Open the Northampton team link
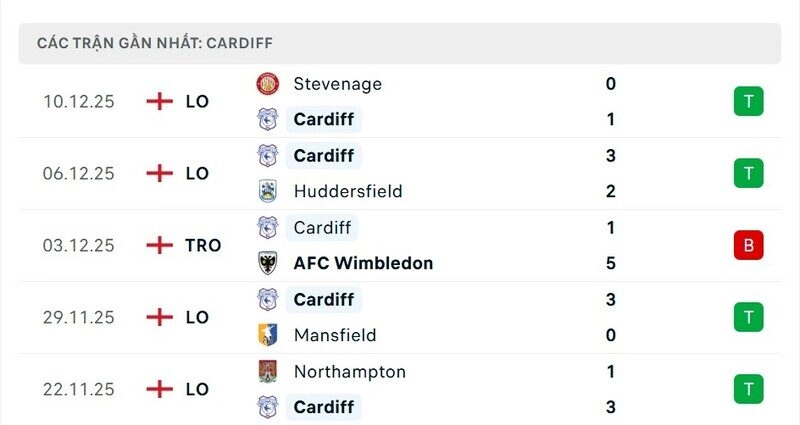Screen dimensions: 800x425 pyautogui.click(x=349, y=372)
